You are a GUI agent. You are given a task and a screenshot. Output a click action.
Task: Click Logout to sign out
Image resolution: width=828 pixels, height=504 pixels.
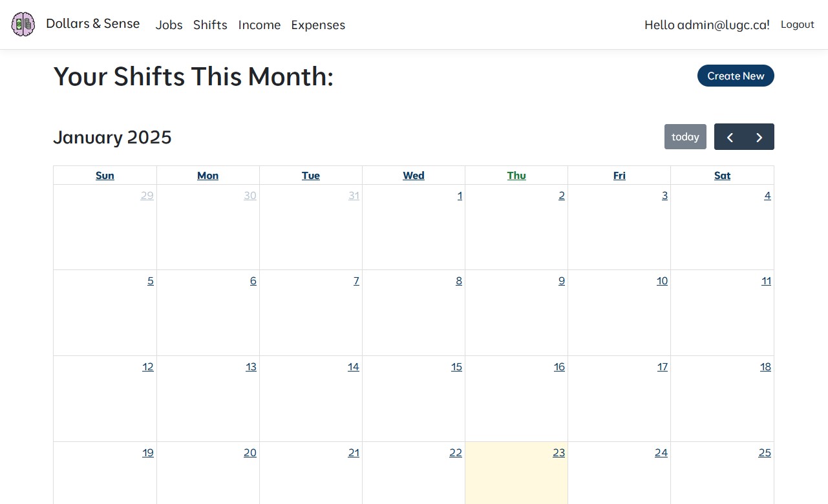(797, 25)
